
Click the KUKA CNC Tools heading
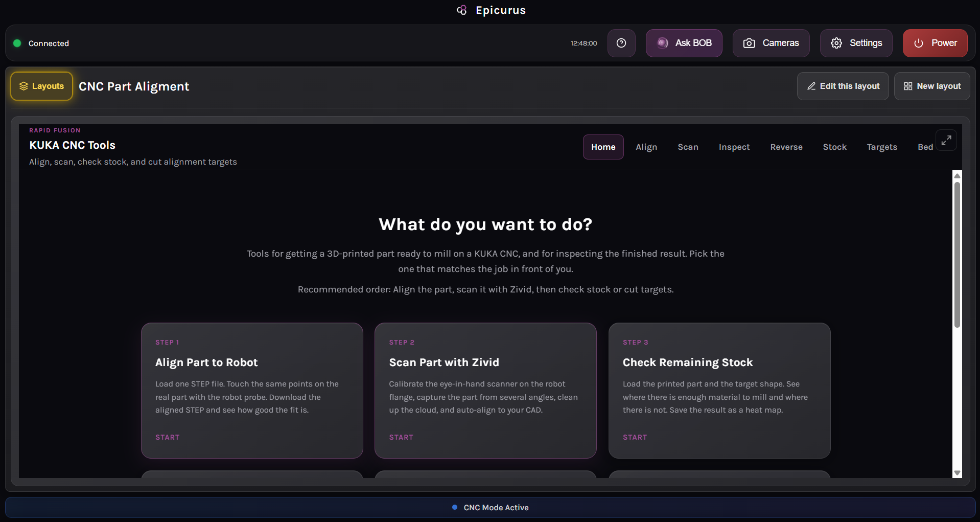coord(73,145)
